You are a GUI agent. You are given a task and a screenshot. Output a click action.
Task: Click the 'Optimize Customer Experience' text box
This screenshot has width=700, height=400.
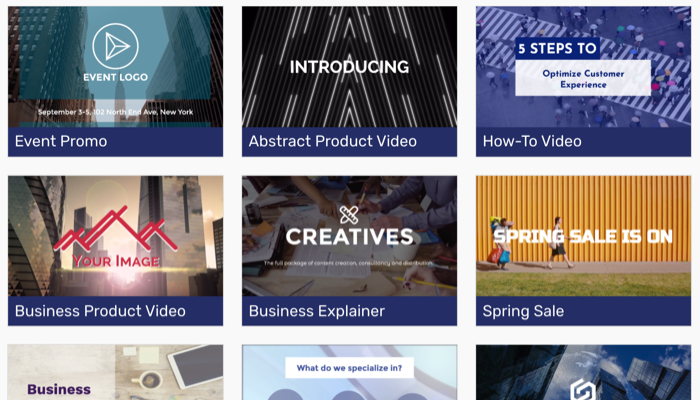click(583, 79)
